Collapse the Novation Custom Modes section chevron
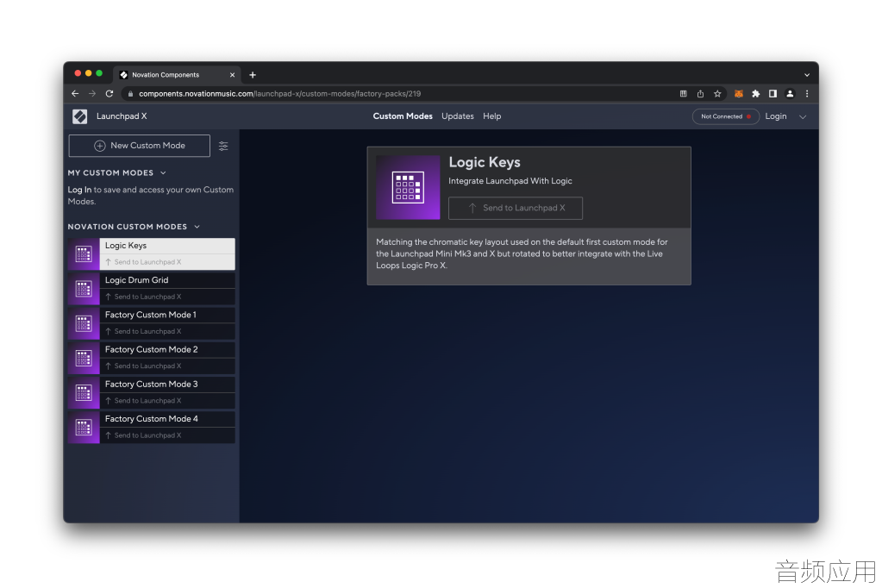Viewport: 882px width, 588px height. [x=197, y=227]
